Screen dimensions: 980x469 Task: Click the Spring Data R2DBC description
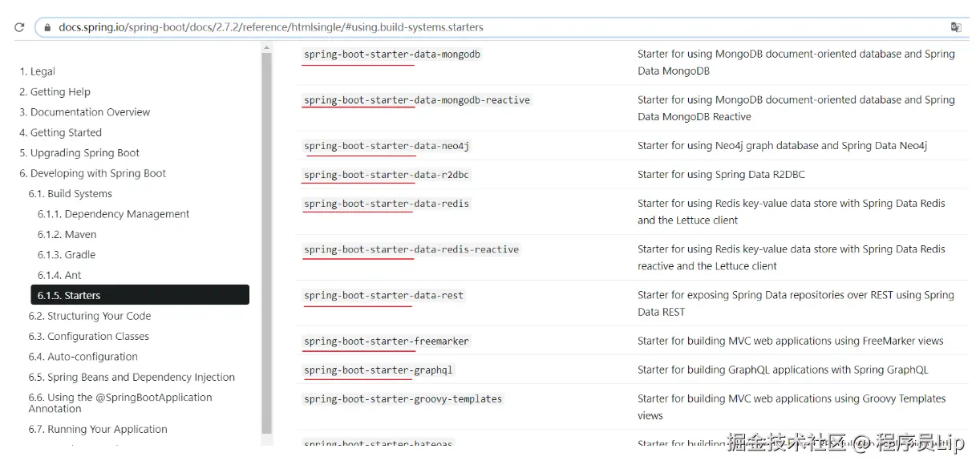[x=721, y=175]
